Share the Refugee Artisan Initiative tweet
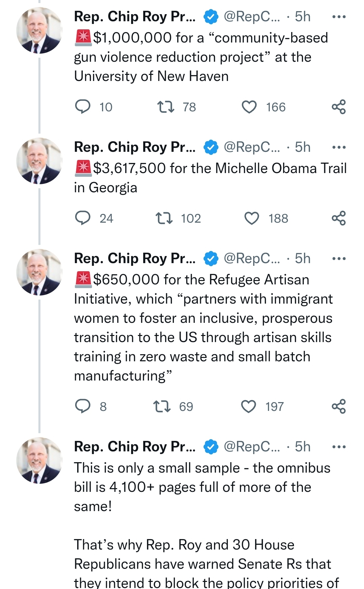The image size is (364, 589). pos(339,406)
